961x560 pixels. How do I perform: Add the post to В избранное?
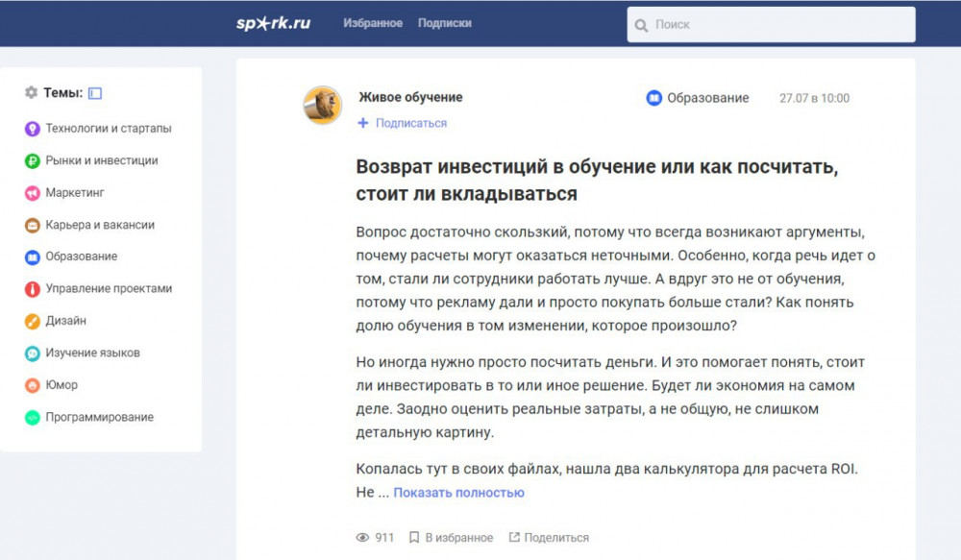click(x=451, y=538)
